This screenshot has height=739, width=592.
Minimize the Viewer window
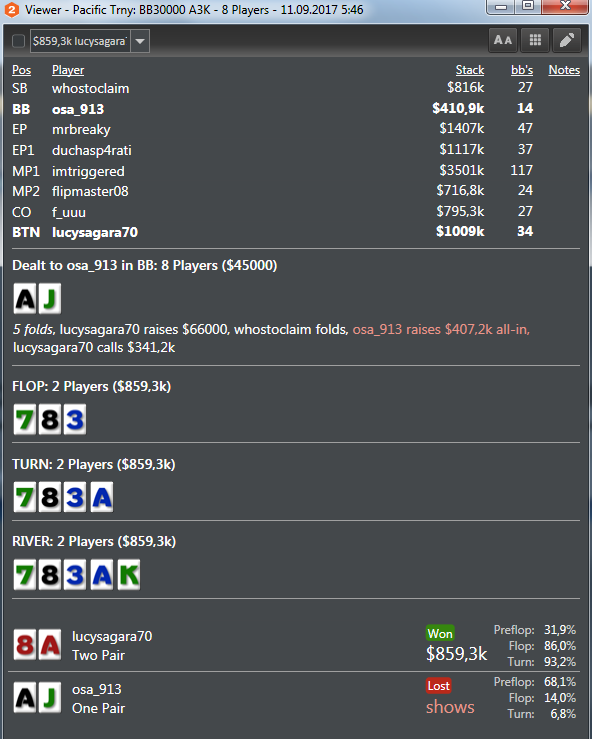click(x=502, y=7)
